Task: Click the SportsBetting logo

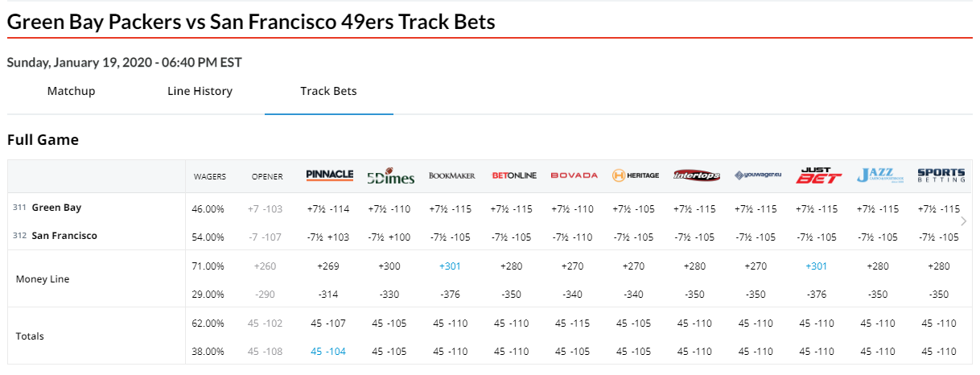Action: pyautogui.click(x=941, y=175)
